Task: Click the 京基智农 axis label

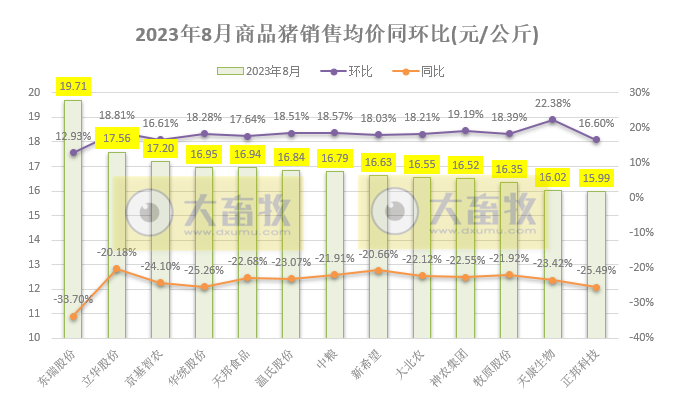Action: tap(144, 368)
